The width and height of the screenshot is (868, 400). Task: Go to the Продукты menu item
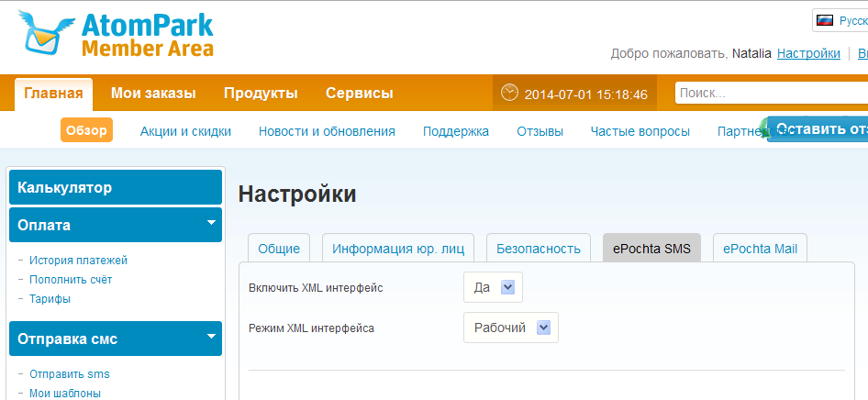coord(261,94)
